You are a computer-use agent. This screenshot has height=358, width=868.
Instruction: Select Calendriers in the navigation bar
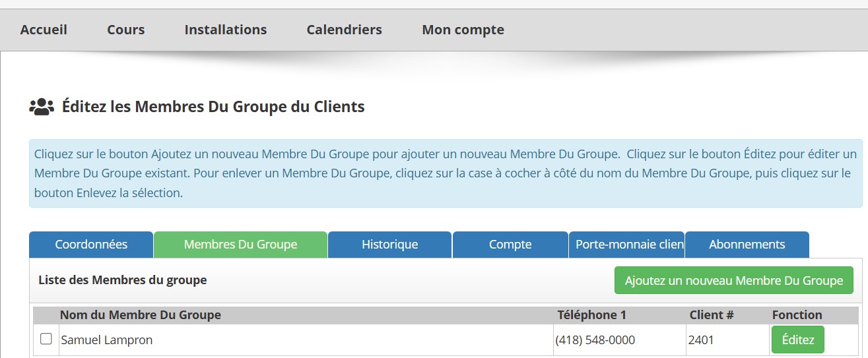coord(344,30)
